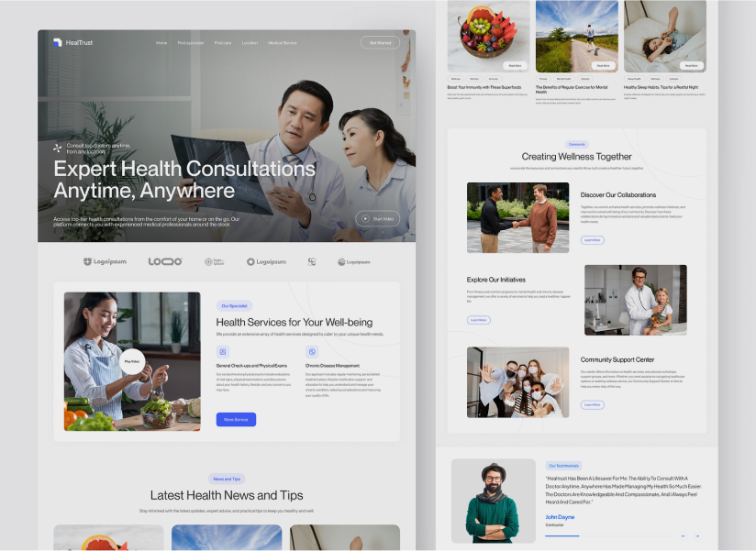Click the pinwheel icon beside the consult tagline
Screen dimensions: 756x551
click(58, 148)
